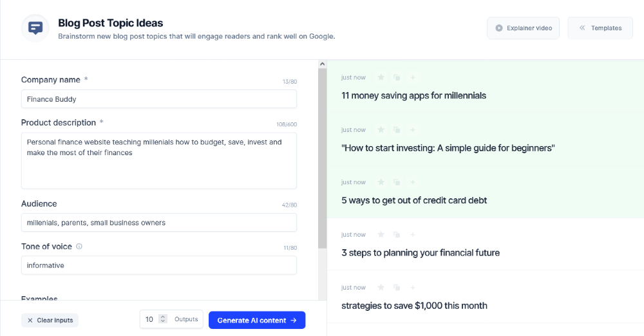The image size is (644, 336).
Task: Click plus icon on 'How to start investing' result
Action: tap(413, 130)
